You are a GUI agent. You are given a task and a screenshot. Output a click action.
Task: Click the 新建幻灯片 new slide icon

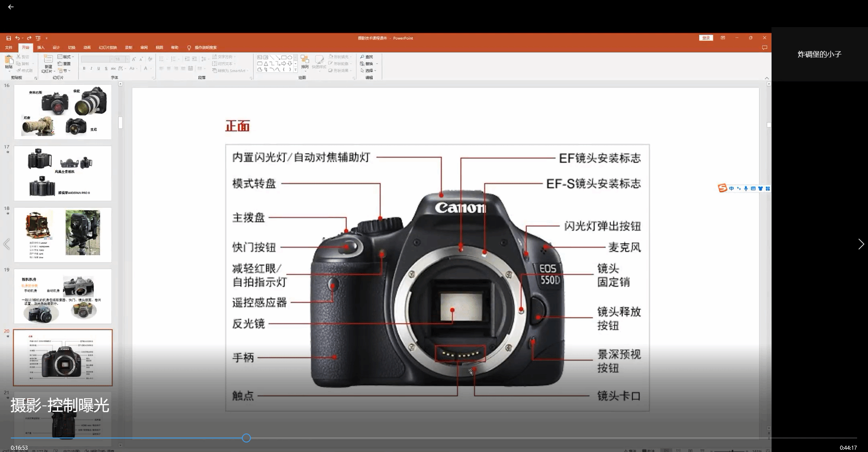(x=48, y=61)
